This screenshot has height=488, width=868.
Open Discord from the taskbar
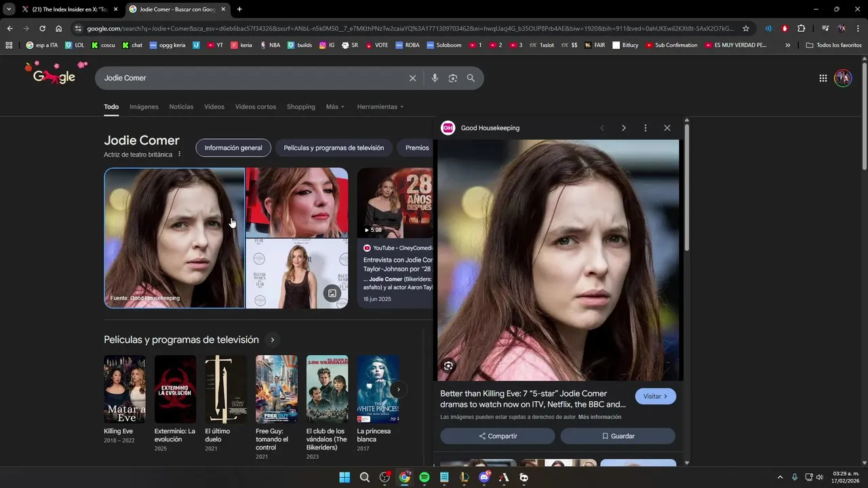484,477
